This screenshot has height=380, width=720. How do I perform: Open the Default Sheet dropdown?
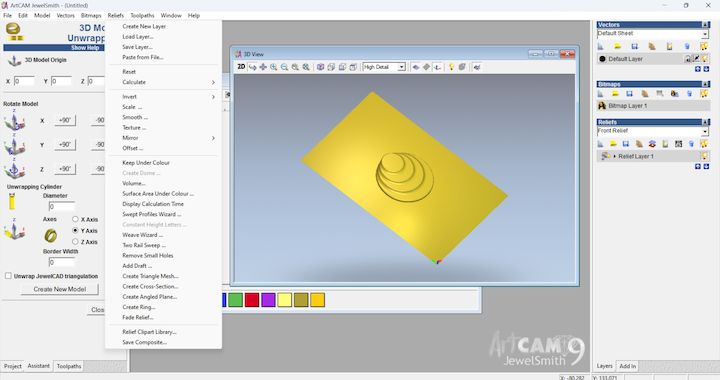tap(705, 34)
